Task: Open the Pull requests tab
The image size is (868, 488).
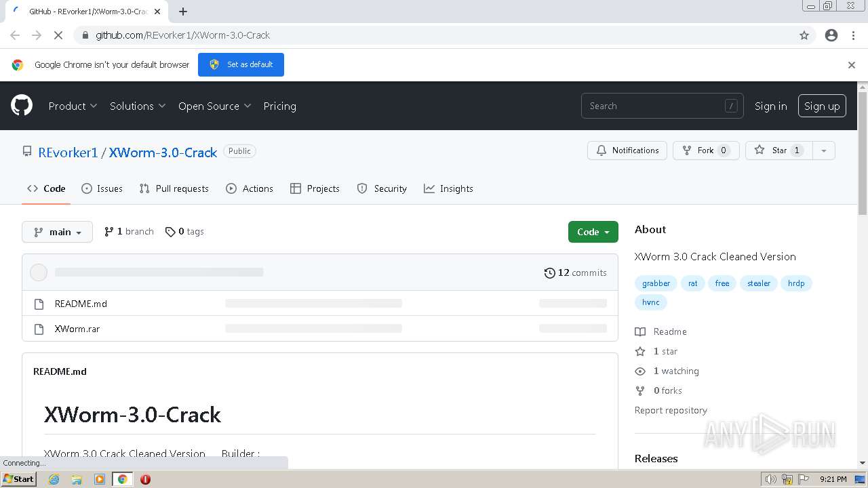Action: pos(174,188)
